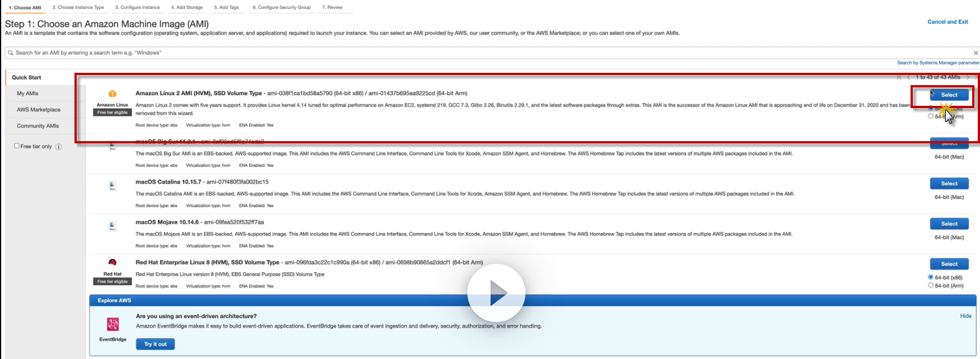Click the Amazon Linux 2 AMI title
The image size is (980, 359).
point(199,94)
